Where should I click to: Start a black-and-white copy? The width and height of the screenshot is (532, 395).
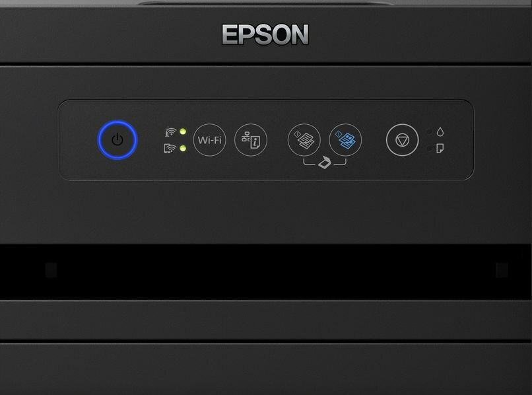tap(304, 140)
